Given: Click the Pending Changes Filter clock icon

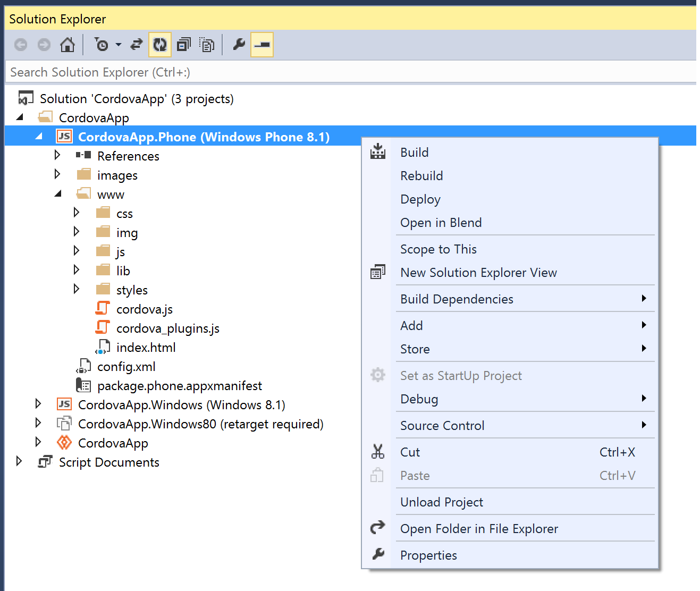Looking at the screenshot, I should (101, 45).
